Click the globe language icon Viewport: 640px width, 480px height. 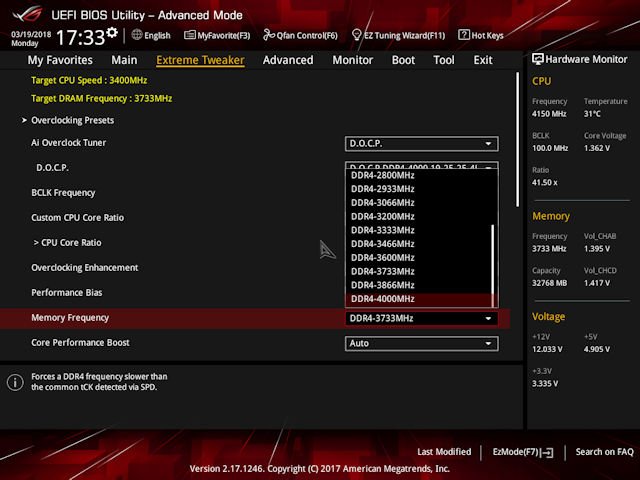click(137, 35)
